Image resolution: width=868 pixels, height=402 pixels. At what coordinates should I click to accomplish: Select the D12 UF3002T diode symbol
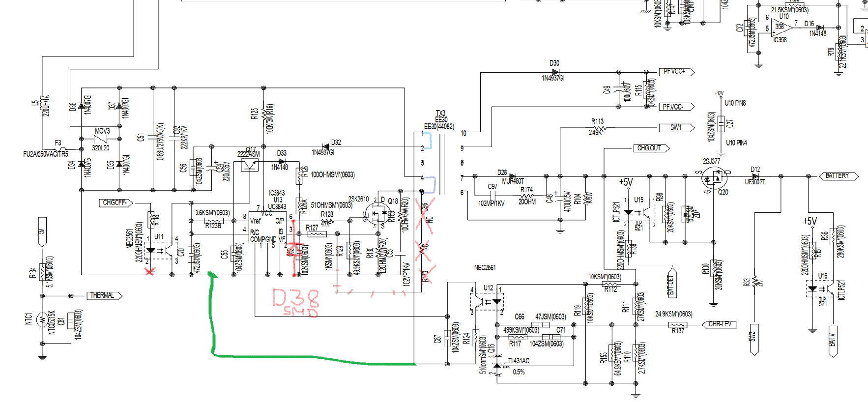click(x=755, y=176)
